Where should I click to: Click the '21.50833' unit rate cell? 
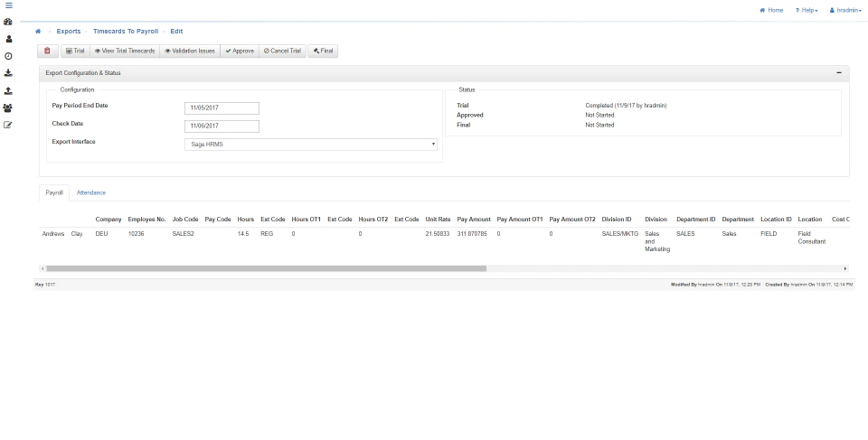click(438, 234)
